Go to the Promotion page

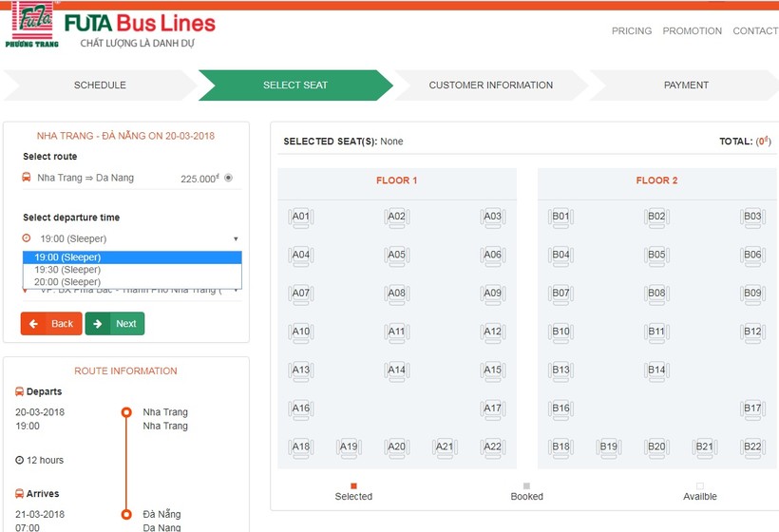pyautogui.click(x=692, y=31)
